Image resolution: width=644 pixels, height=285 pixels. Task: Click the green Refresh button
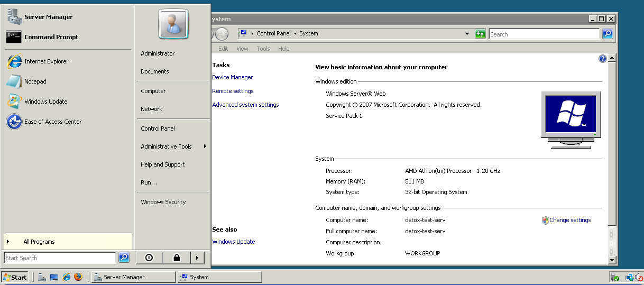pyautogui.click(x=480, y=34)
